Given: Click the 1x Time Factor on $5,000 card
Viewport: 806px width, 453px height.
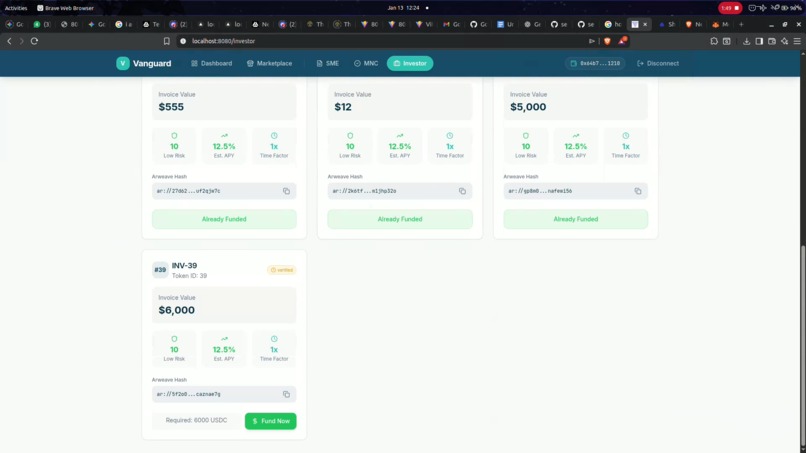Looking at the screenshot, I should (x=626, y=146).
